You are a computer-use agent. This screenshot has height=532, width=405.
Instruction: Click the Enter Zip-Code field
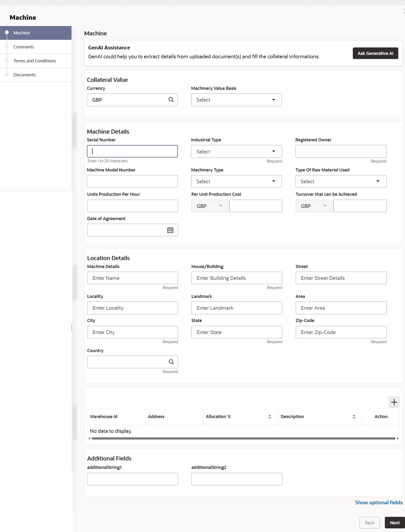click(341, 332)
